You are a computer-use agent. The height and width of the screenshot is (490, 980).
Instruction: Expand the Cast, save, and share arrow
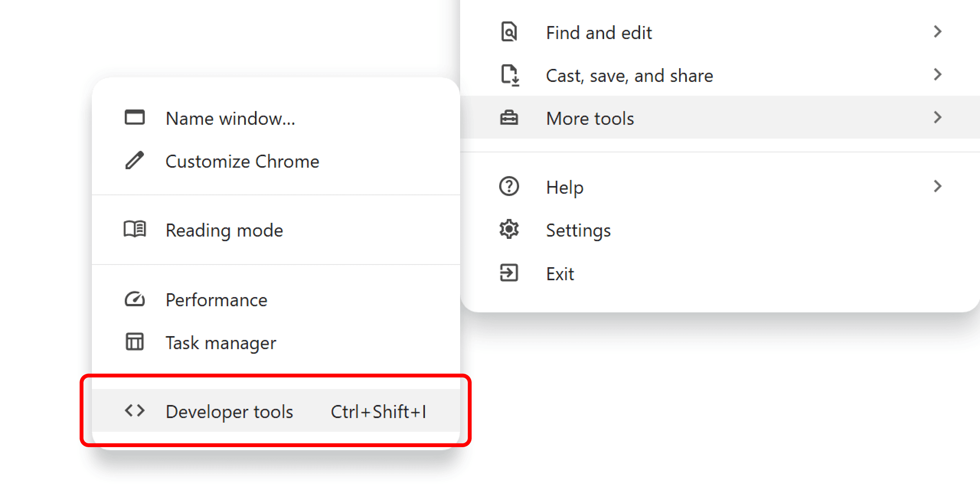tap(937, 75)
